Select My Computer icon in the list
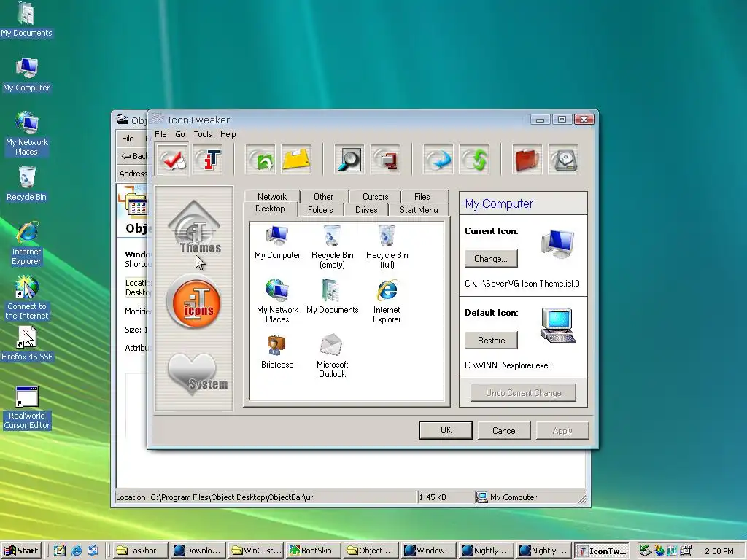 coord(277,242)
